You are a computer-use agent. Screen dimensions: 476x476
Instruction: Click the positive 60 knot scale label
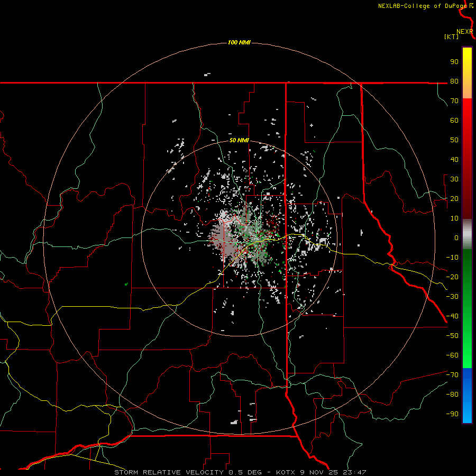454,120
